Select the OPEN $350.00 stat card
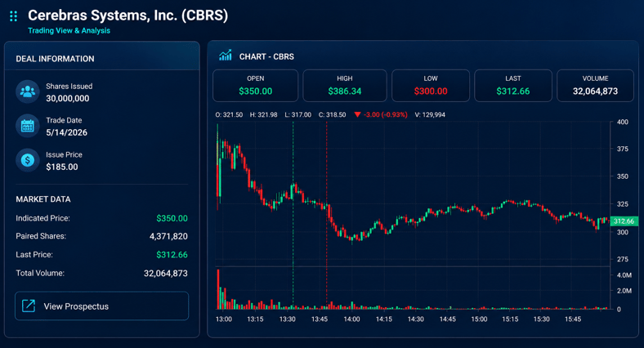Viewport: 644px width, 348px height. coord(256,85)
